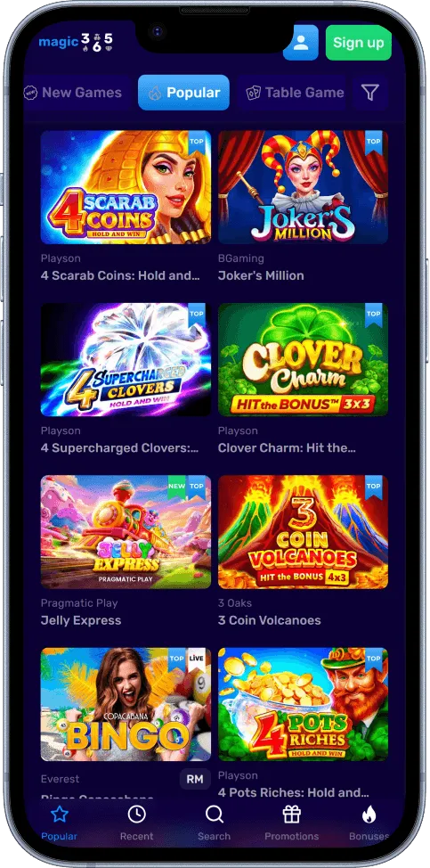
Task: Switch to the New Games tab
Action: pos(73,93)
